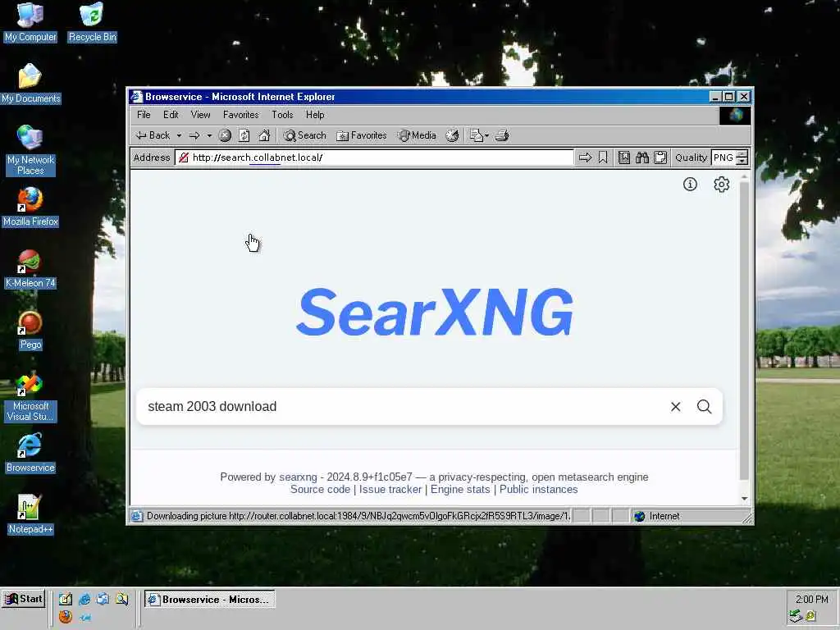
Task: Click the magnifier search submit icon
Action: 705,407
